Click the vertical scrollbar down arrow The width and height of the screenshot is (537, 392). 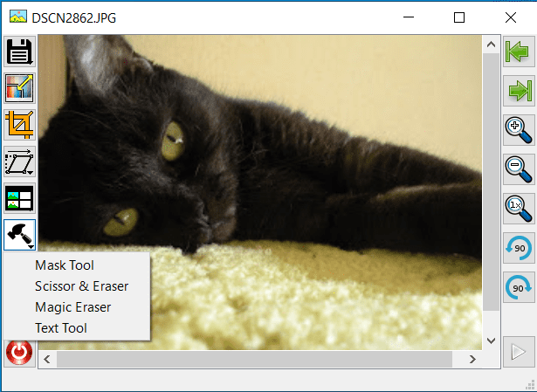(491, 340)
